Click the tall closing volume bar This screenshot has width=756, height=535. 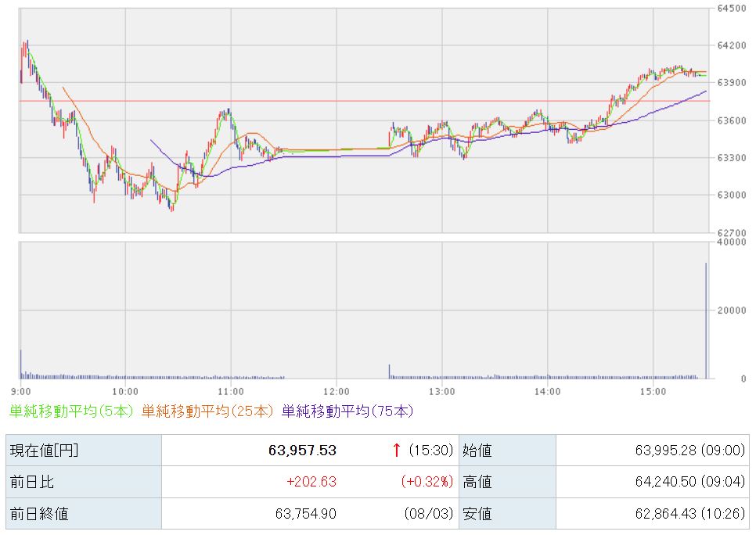pyautogui.click(x=706, y=321)
